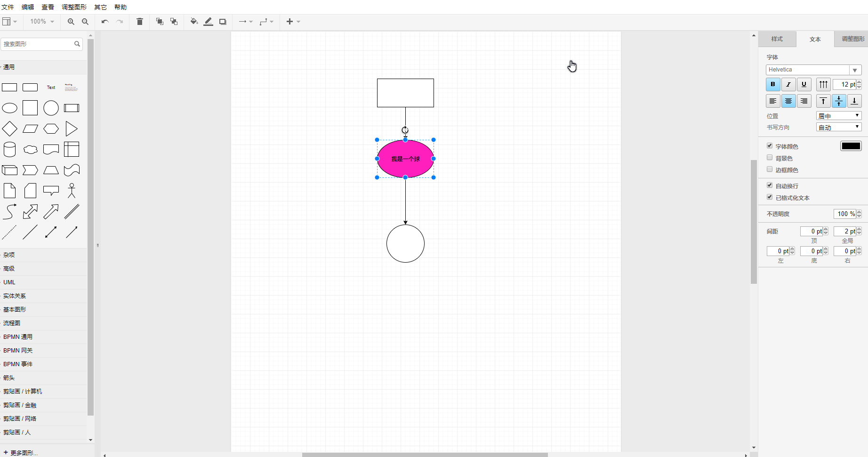The height and width of the screenshot is (457, 868).
Task: Open the black font color swatch
Action: coord(851,146)
